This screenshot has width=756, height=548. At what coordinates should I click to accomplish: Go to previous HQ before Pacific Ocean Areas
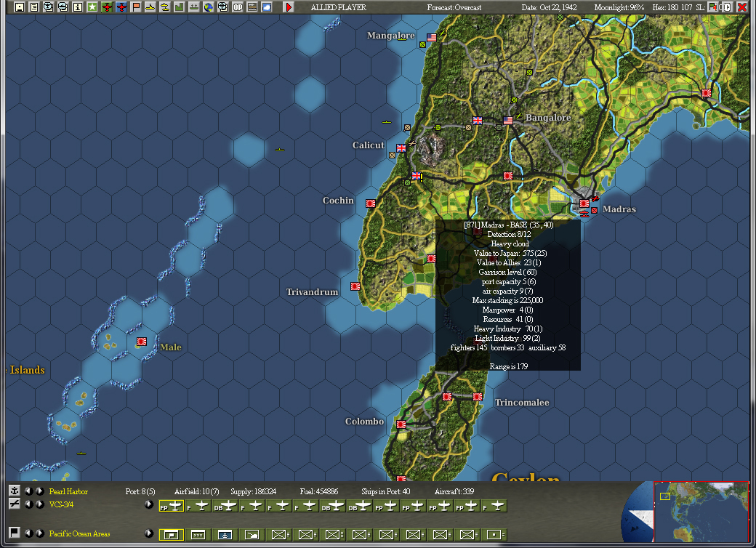tap(29, 533)
